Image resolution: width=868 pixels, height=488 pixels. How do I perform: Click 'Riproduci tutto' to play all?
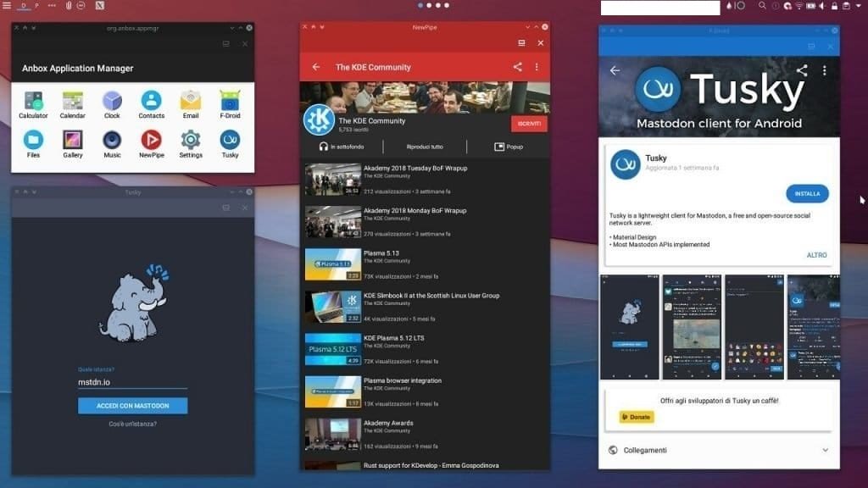425,147
